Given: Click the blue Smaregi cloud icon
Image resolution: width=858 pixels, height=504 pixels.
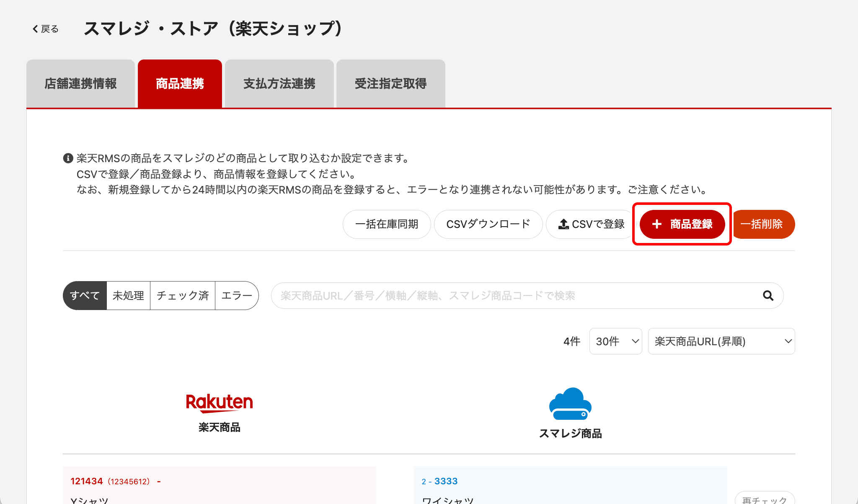Looking at the screenshot, I should coord(570,404).
